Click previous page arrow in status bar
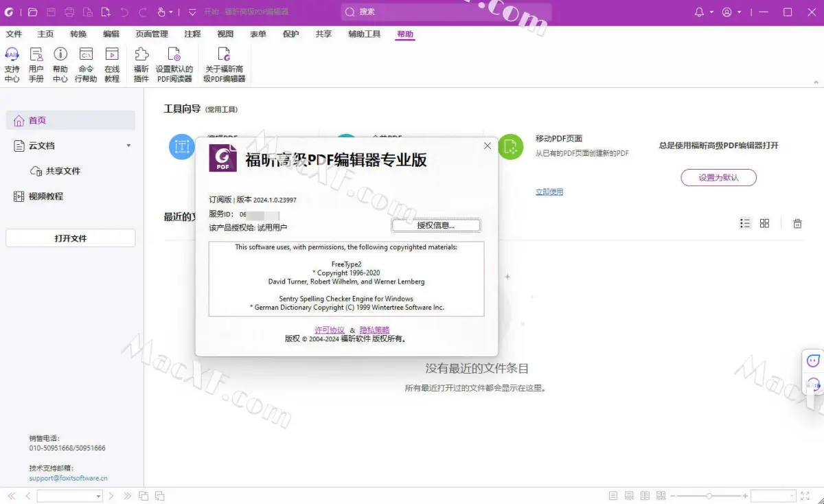The height and width of the screenshot is (504, 824). (x=28, y=496)
